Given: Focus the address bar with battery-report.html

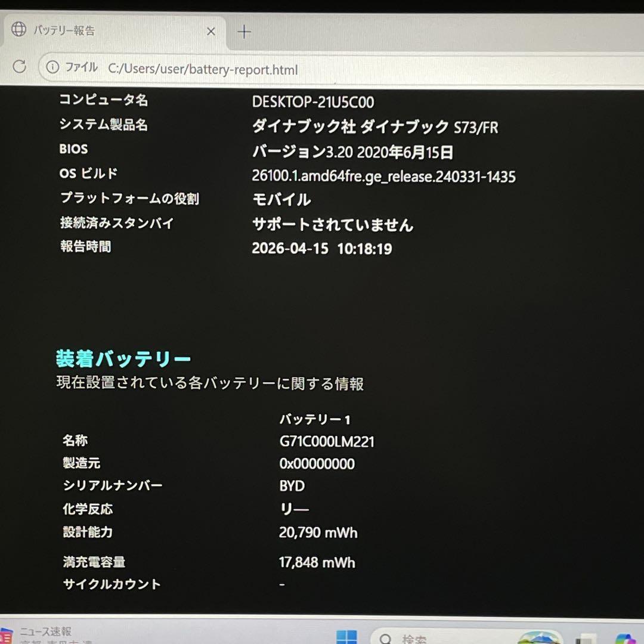Looking at the screenshot, I should [x=341, y=69].
